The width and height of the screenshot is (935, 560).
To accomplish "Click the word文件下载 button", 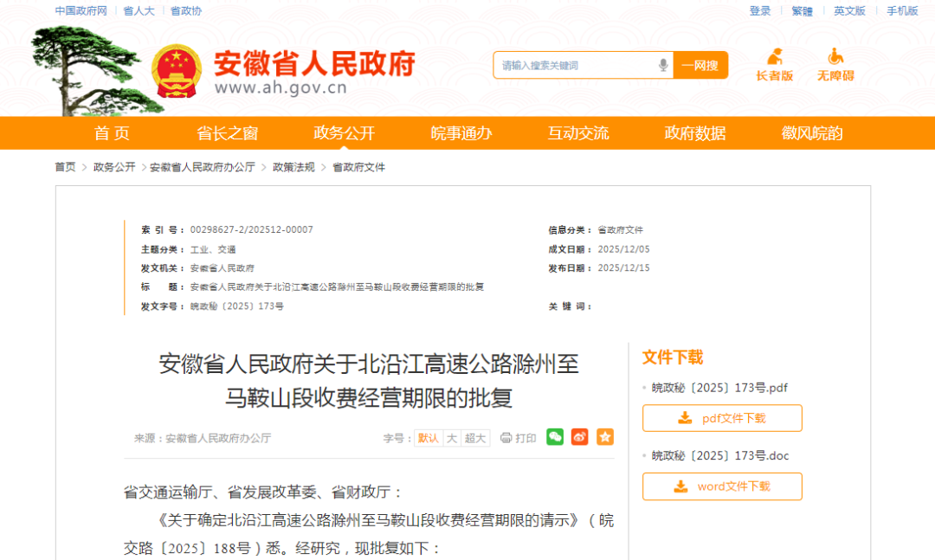I will [x=722, y=486].
